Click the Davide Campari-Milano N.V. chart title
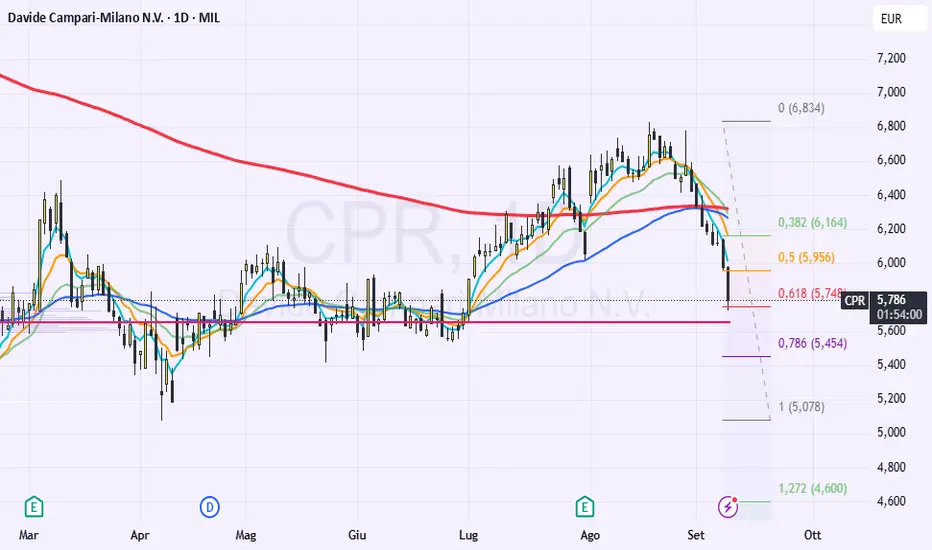The width and height of the screenshot is (932, 550). click(x=114, y=18)
